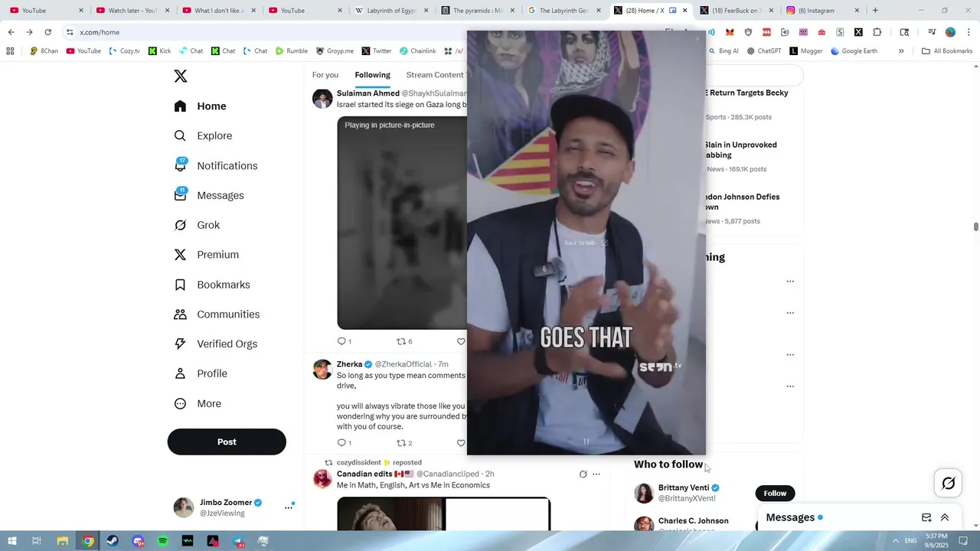Open Chrome extensions puzzle menu

tap(877, 32)
